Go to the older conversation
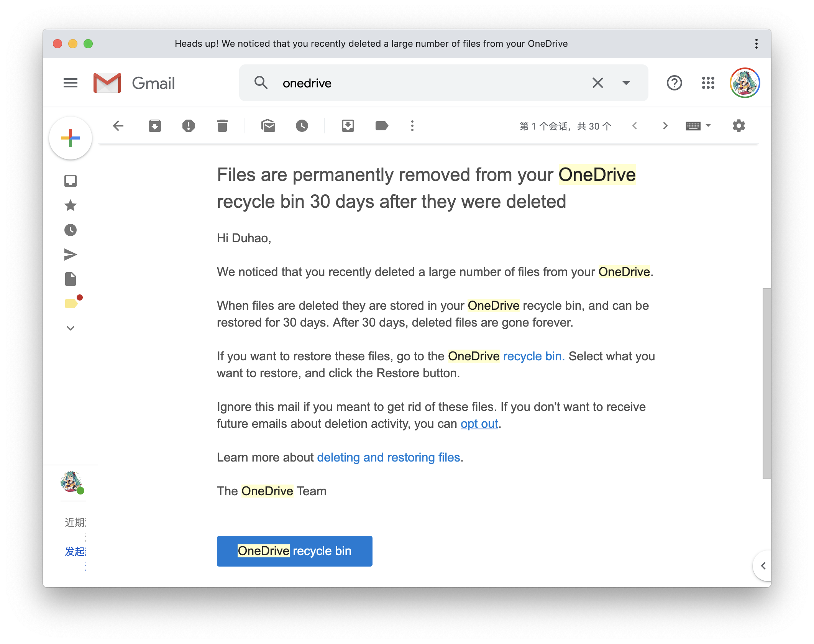The width and height of the screenshot is (814, 644). (665, 126)
